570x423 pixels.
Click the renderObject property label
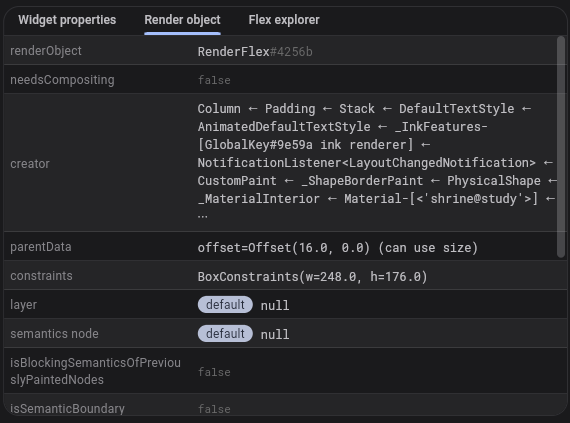tap(46, 51)
